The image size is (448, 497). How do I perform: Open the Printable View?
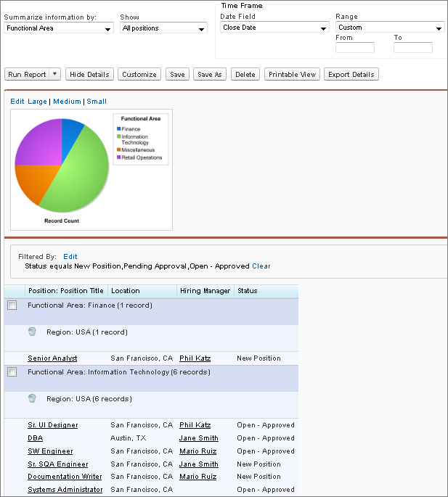pyautogui.click(x=292, y=74)
